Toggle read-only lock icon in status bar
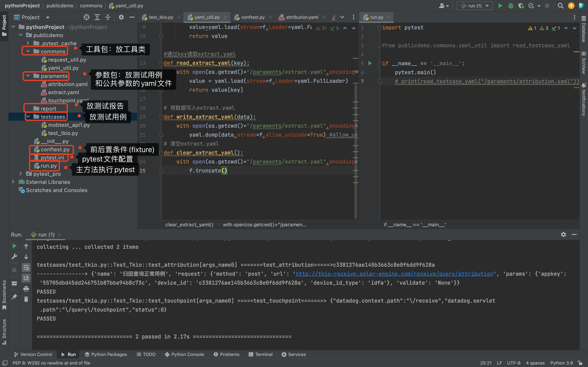 [x=580, y=363]
